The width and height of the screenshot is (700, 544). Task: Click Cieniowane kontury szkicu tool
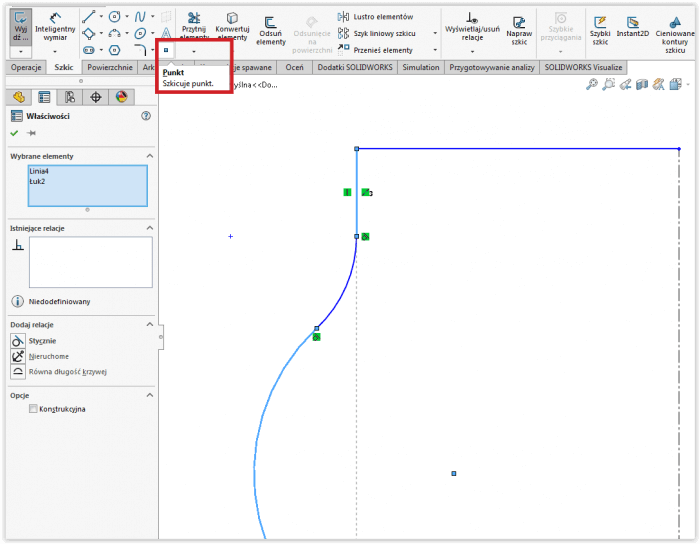click(x=675, y=34)
